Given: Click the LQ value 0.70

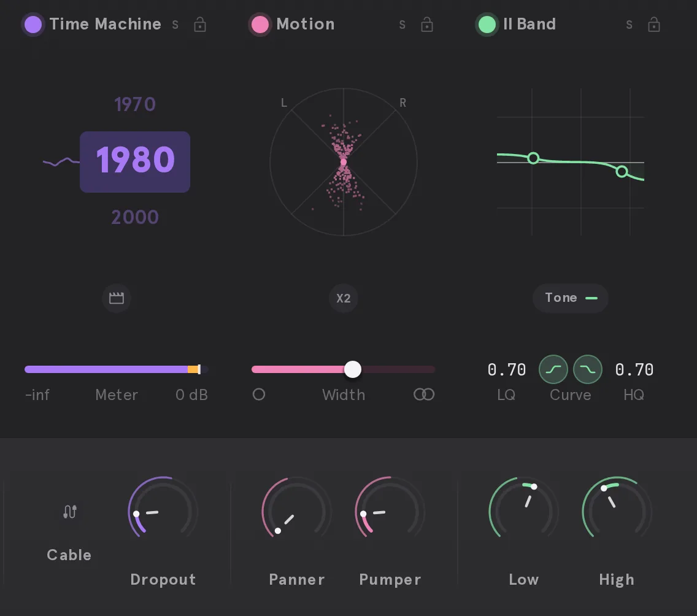Looking at the screenshot, I should point(507,370).
